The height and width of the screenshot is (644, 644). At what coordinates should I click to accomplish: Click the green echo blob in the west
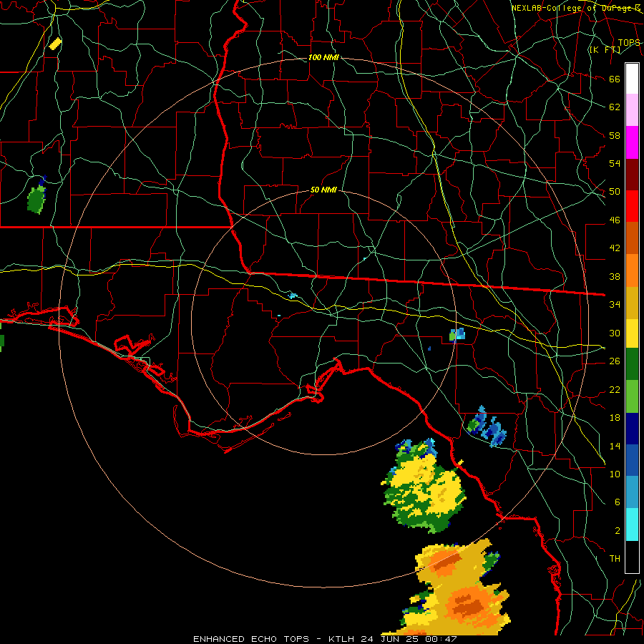click(37, 198)
